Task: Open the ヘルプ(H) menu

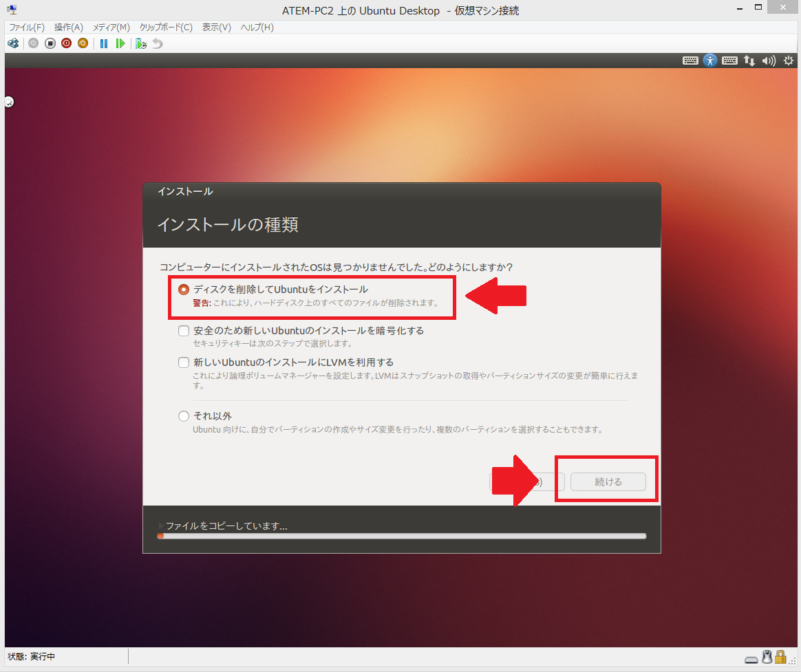Action: pyautogui.click(x=257, y=27)
